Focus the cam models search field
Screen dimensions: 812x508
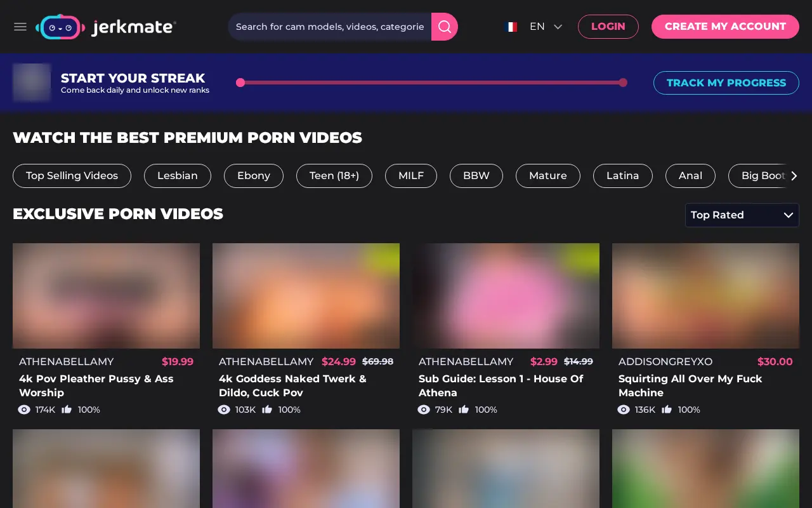[x=330, y=27]
